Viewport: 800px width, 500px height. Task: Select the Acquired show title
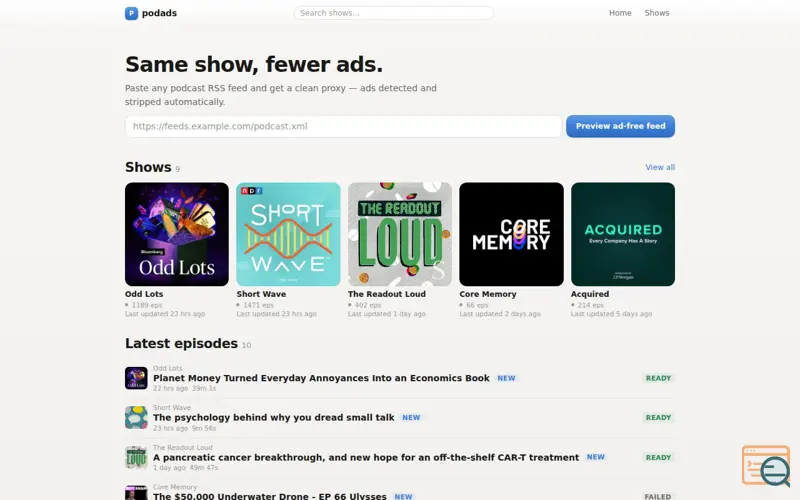pos(590,294)
